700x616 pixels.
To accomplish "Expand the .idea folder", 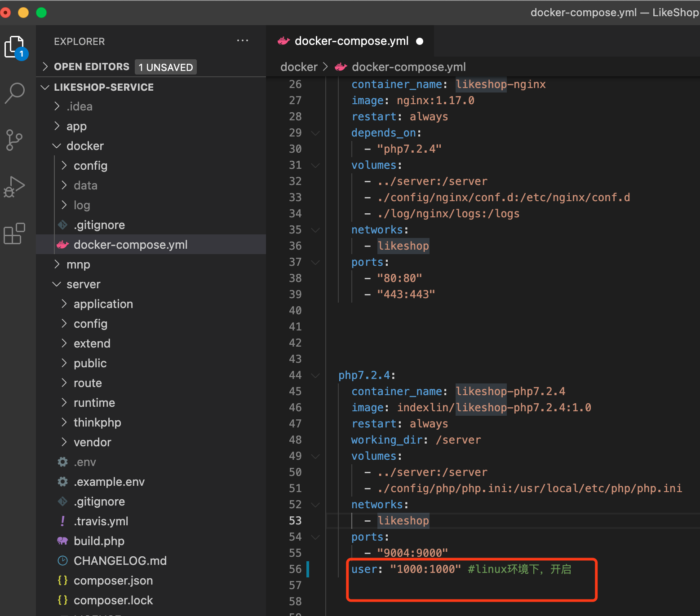I will click(x=57, y=106).
